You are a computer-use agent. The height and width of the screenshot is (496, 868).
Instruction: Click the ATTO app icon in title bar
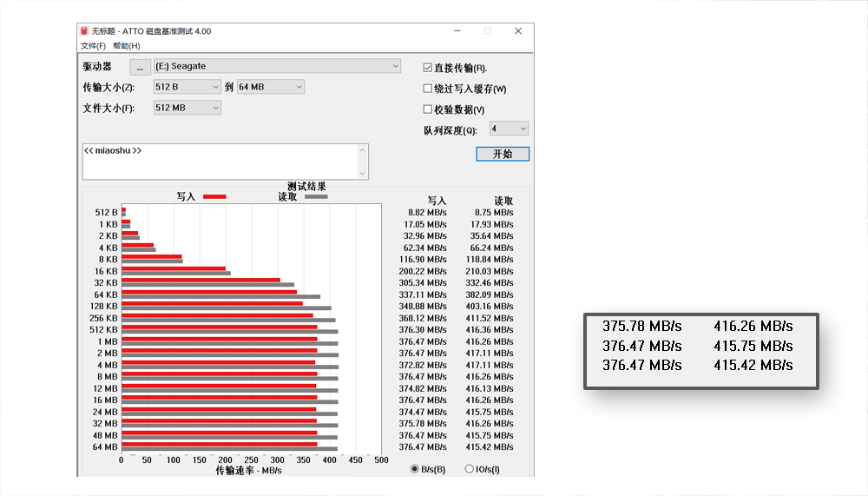[x=84, y=31]
